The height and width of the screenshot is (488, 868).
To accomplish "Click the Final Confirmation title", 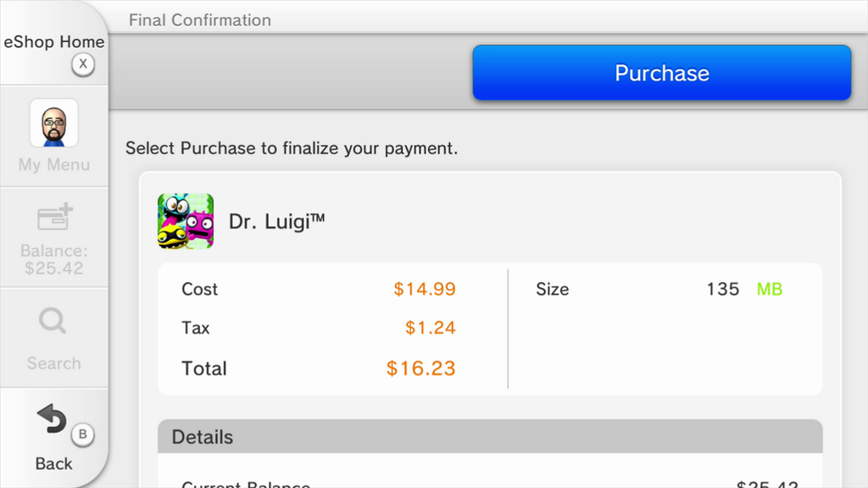I will point(200,19).
